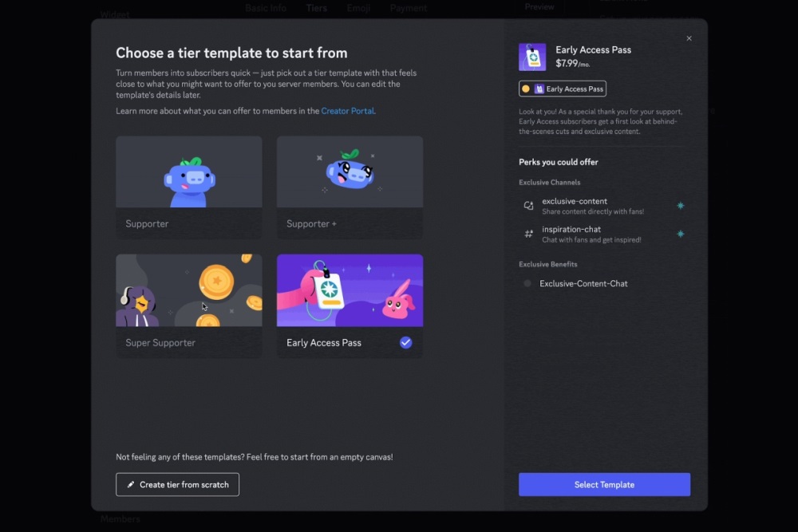Click the yellow role color dot
798x532 pixels.
pyautogui.click(x=526, y=89)
